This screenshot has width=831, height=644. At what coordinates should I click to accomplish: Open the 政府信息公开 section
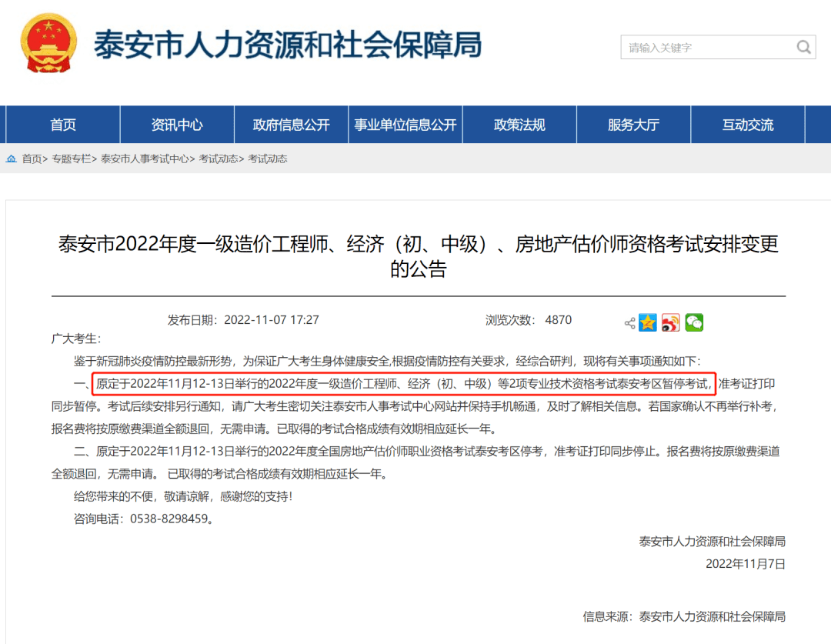point(291,124)
